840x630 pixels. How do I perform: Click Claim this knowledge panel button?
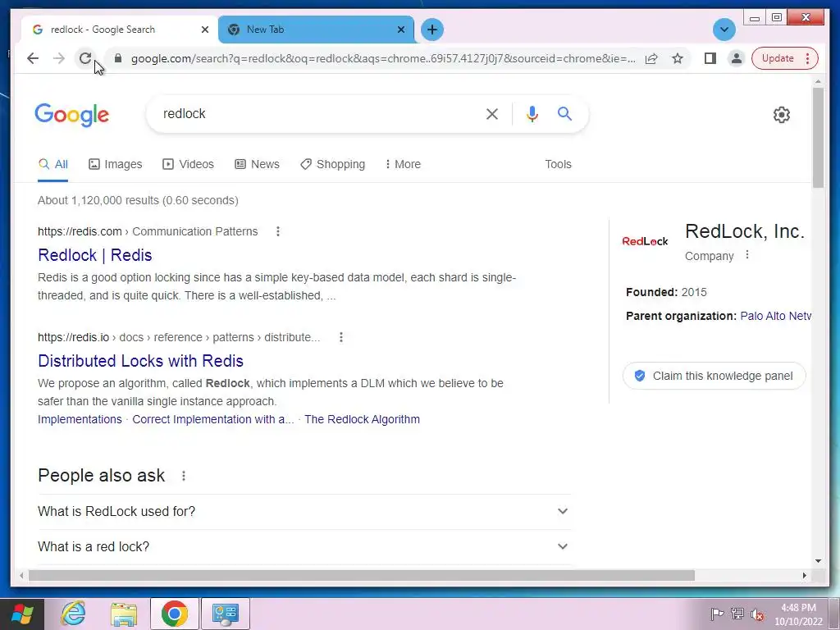click(714, 376)
